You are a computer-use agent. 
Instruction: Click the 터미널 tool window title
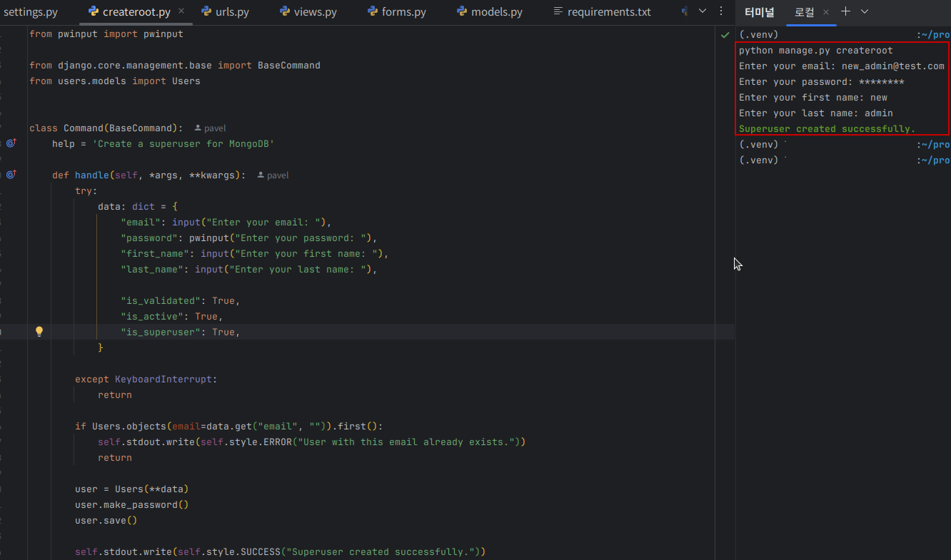coord(759,12)
